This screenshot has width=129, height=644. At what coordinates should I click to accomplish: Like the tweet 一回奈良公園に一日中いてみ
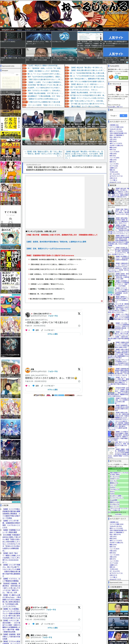27,330
